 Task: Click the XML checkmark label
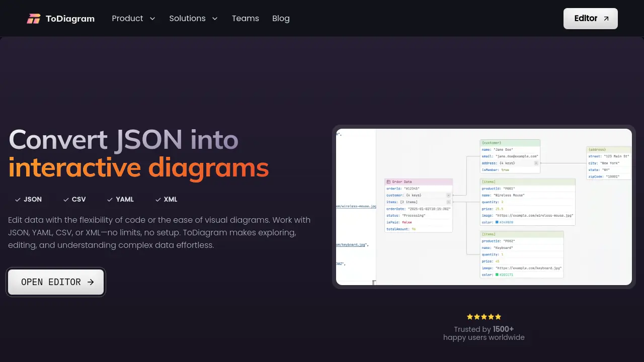(x=166, y=200)
